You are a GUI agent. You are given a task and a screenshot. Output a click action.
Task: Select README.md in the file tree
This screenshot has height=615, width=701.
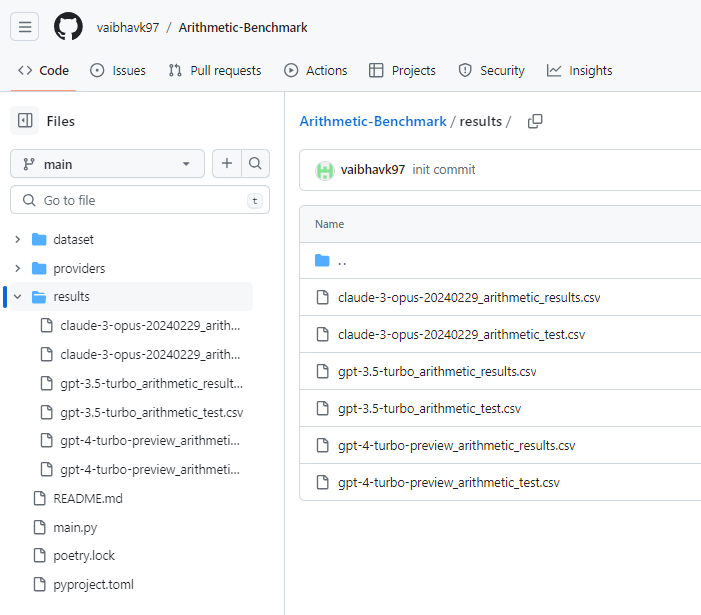(x=88, y=498)
